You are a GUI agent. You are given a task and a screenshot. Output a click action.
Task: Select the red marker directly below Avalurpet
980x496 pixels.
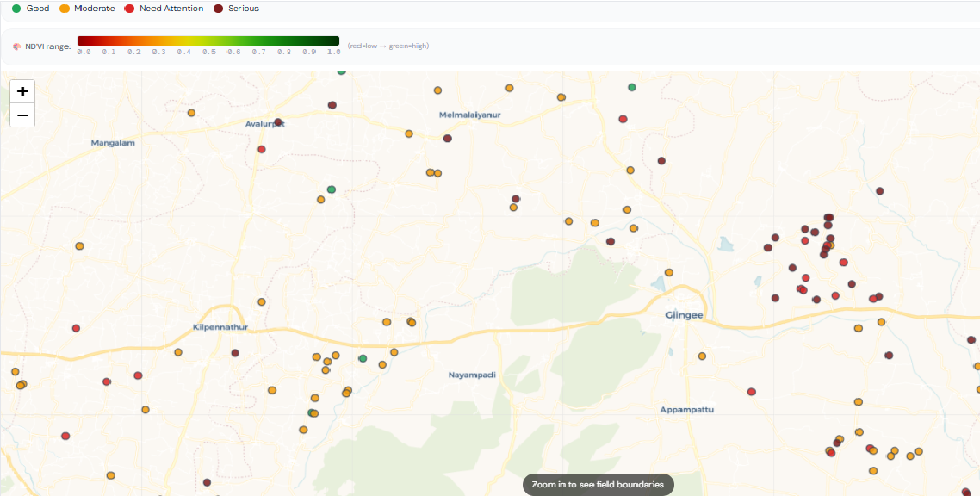coord(262,149)
